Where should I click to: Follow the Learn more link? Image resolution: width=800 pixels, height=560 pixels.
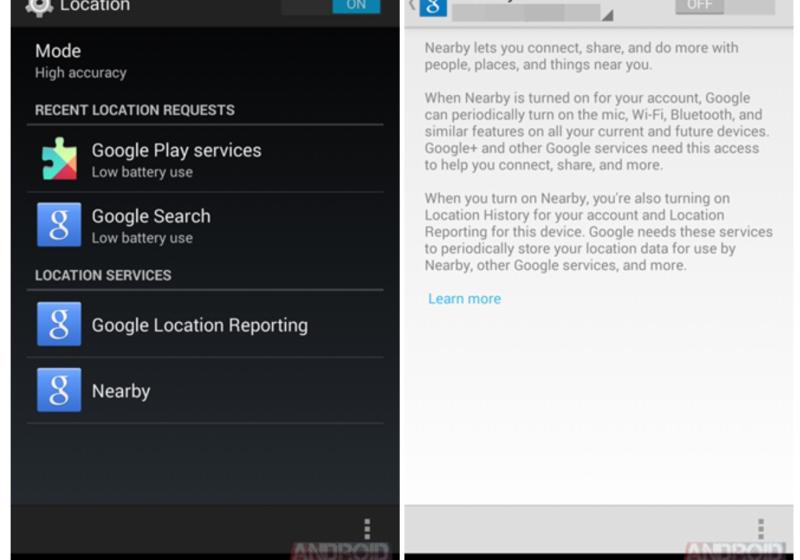(x=464, y=298)
